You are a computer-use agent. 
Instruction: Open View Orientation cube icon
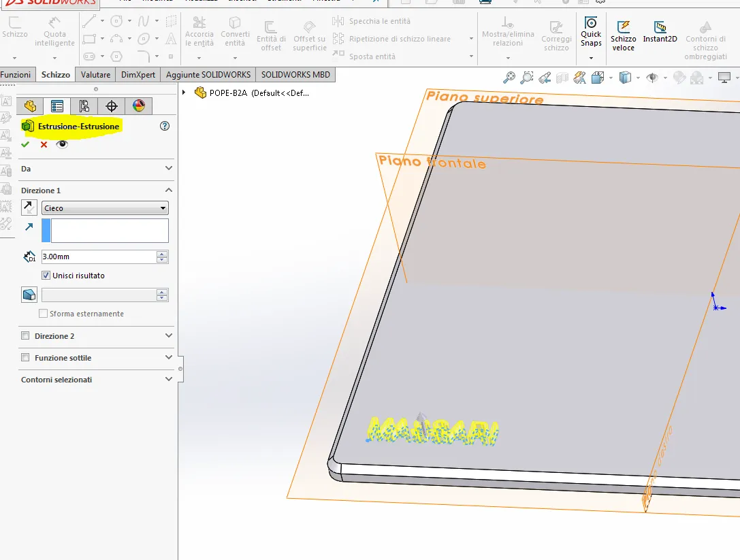click(598, 78)
